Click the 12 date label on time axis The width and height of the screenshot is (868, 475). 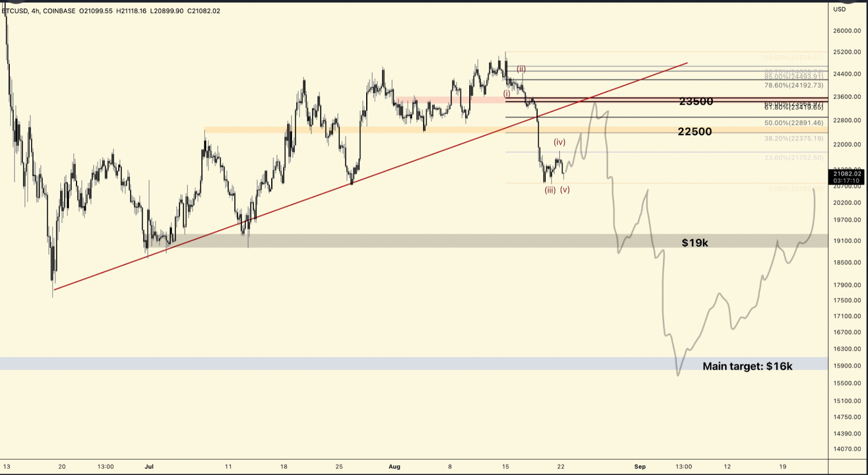(727, 467)
